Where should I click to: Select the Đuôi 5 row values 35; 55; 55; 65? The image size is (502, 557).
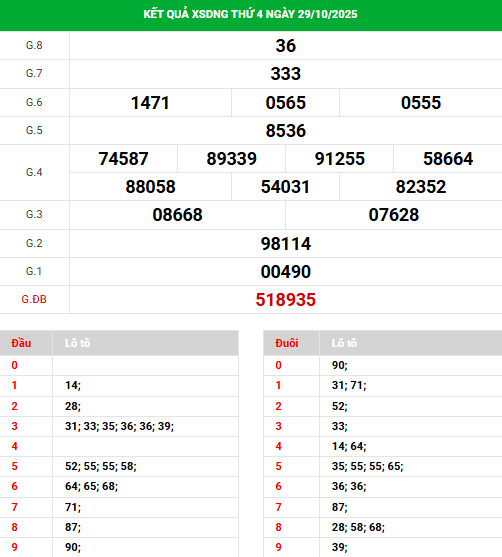click(x=368, y=466)
